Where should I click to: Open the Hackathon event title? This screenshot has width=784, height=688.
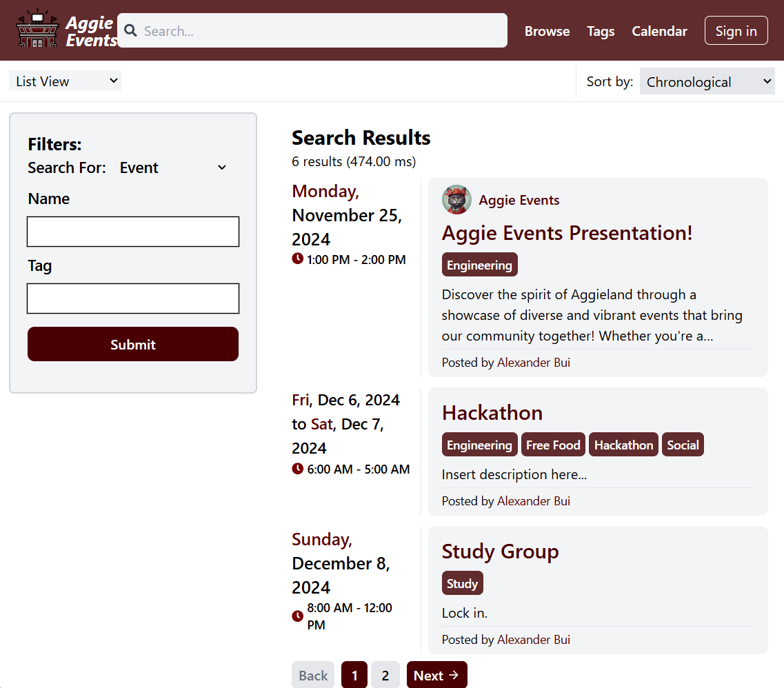point(492,412)
